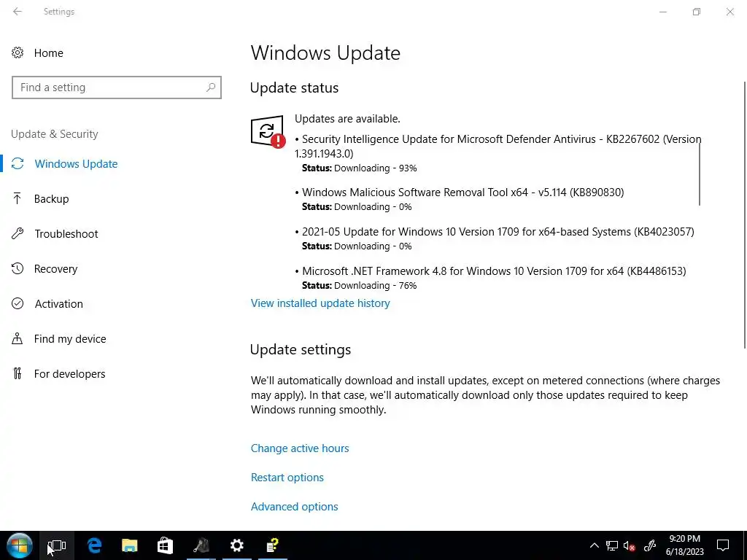Open Activation settings
The width and height of the screenshot is (747, 560).
click(58, 304)
